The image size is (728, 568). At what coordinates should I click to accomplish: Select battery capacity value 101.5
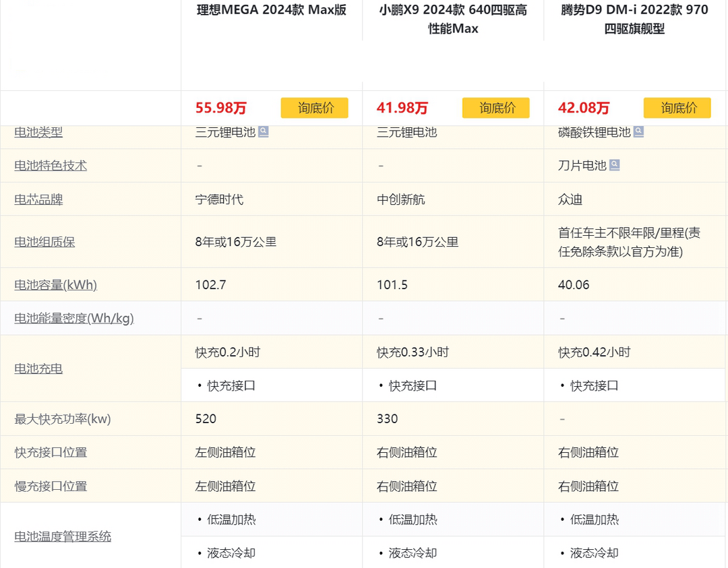[392, 284]
